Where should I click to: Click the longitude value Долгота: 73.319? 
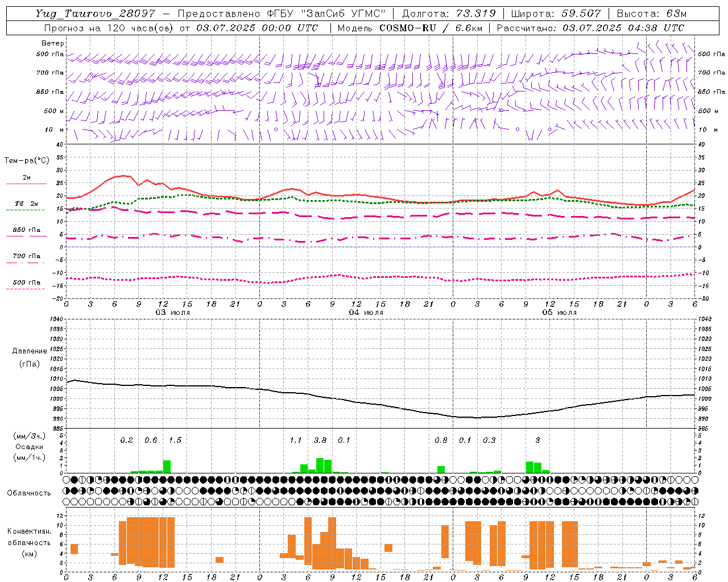[449, 14]
